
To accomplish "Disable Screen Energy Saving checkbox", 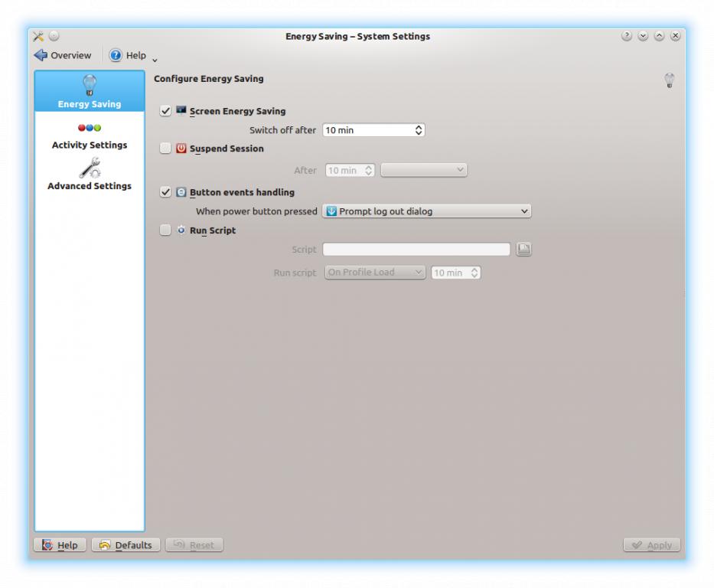I will (x=166, y=111).
